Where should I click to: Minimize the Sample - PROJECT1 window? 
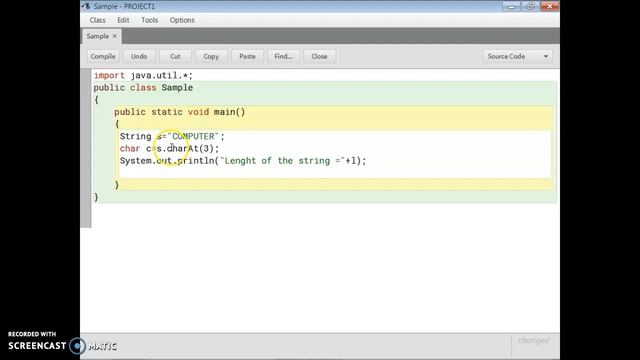coord(511,6)
